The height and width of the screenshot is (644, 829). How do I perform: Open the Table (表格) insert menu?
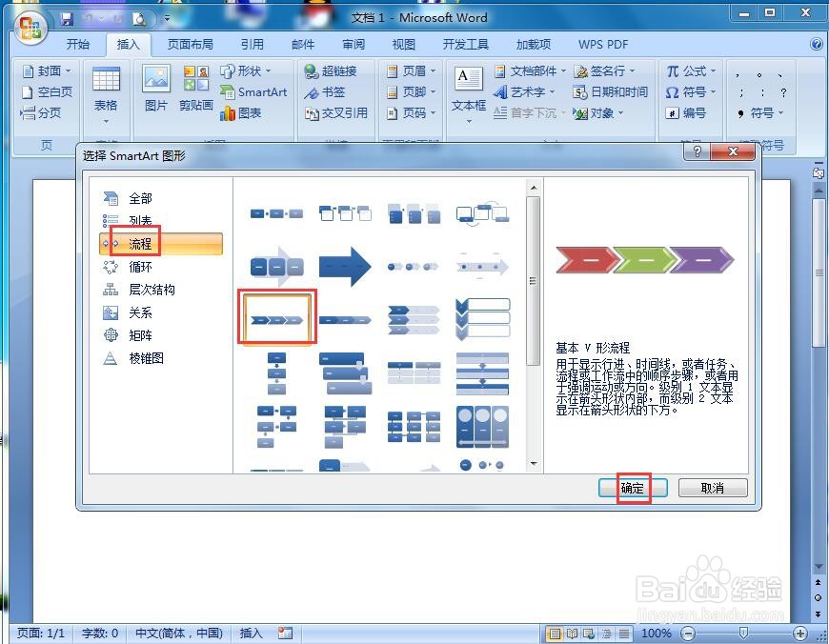tap(106, 95)
